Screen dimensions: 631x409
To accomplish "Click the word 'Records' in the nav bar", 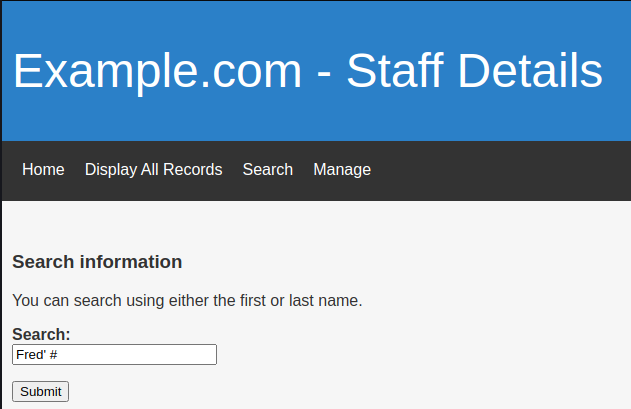I will coord(194,170).
